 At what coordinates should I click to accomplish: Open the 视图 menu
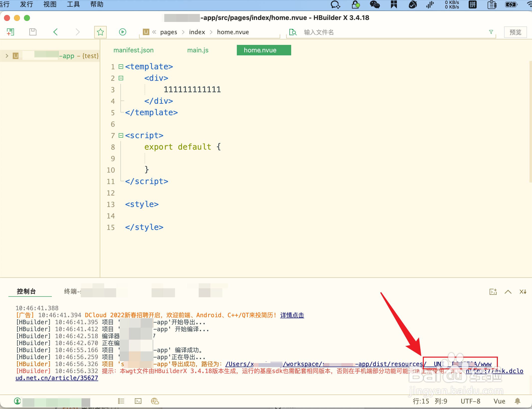tap(50, 4)
